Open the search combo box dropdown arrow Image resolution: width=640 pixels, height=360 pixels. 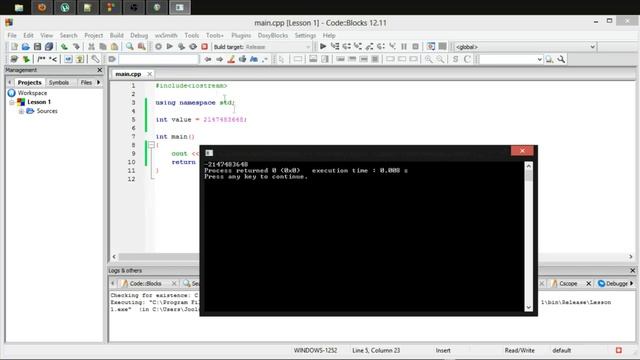[539, 60]
